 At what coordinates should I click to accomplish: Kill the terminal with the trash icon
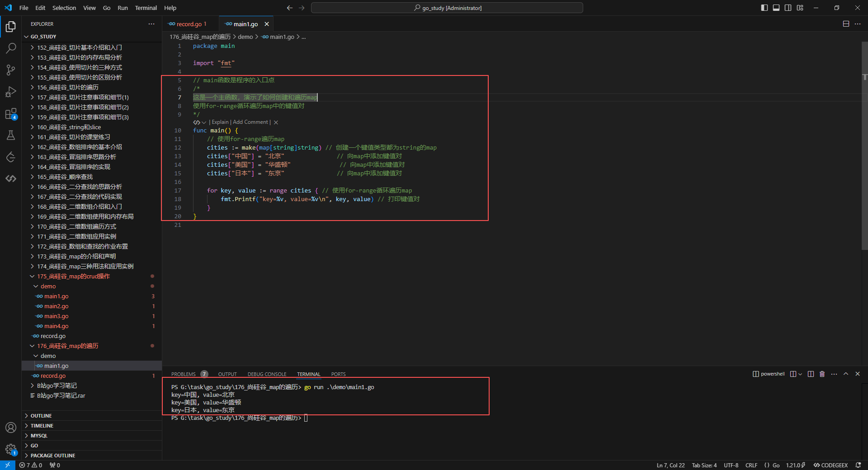coord(822,374)
